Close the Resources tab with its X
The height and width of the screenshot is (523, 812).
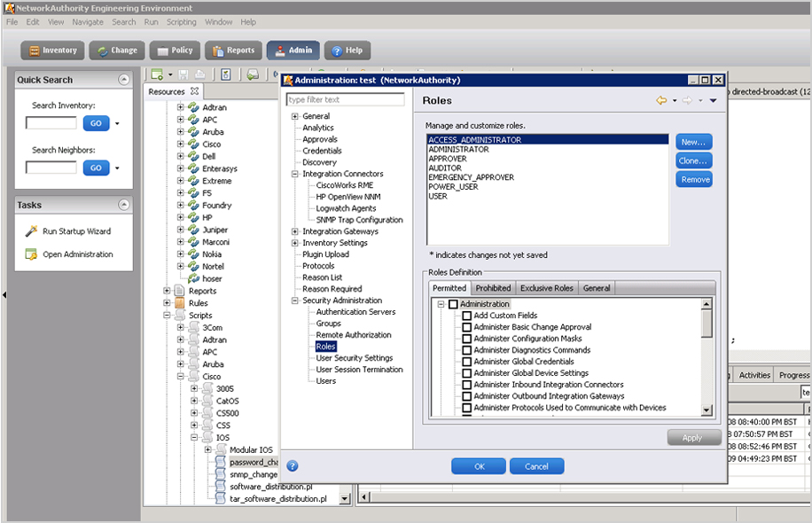[x=194, y=91]
